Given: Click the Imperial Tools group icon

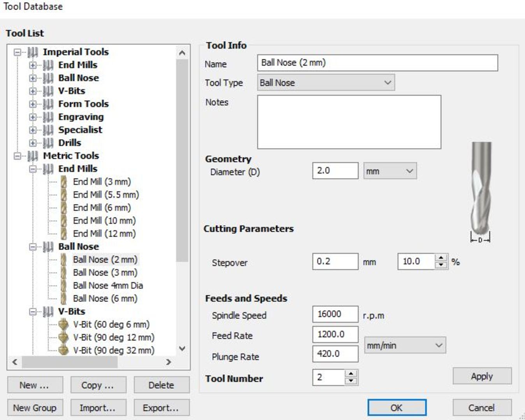Looking at the screenshot, I should (33, 52).
